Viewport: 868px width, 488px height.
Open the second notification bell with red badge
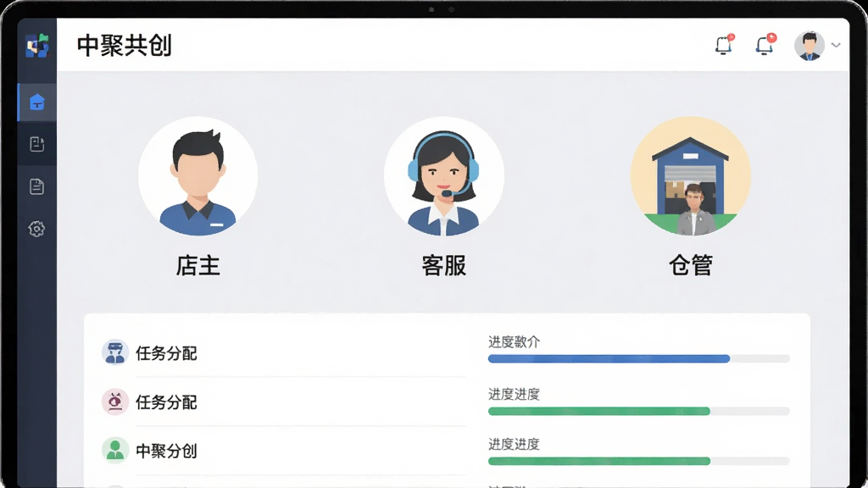click(765, 45)
